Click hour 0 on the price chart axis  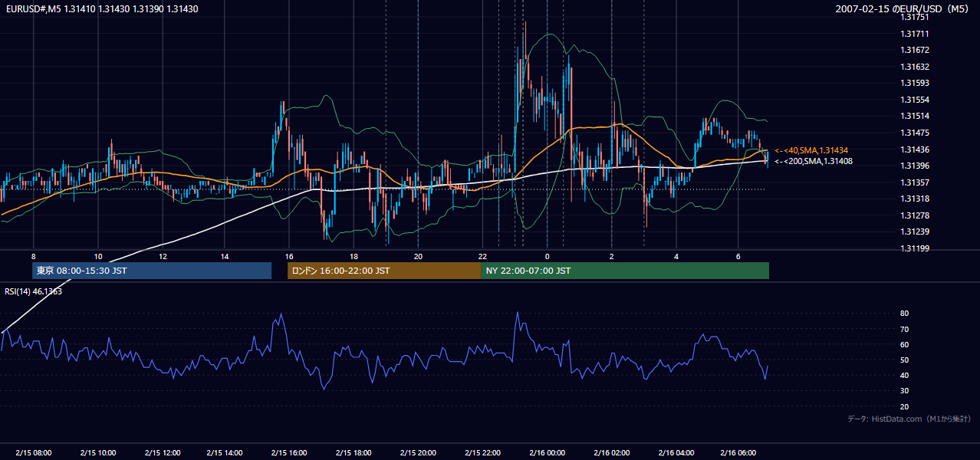(547, 256)
